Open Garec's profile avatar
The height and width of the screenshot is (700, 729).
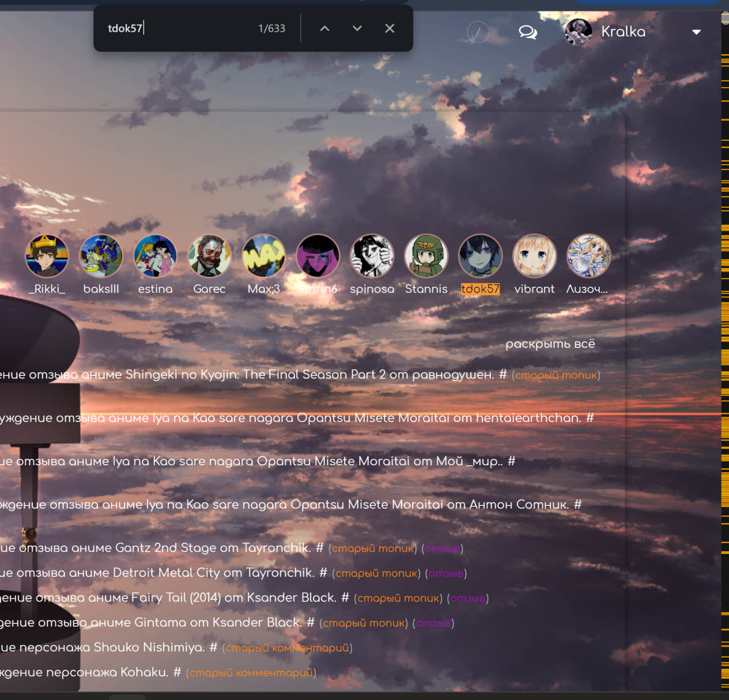click(210, 256)
